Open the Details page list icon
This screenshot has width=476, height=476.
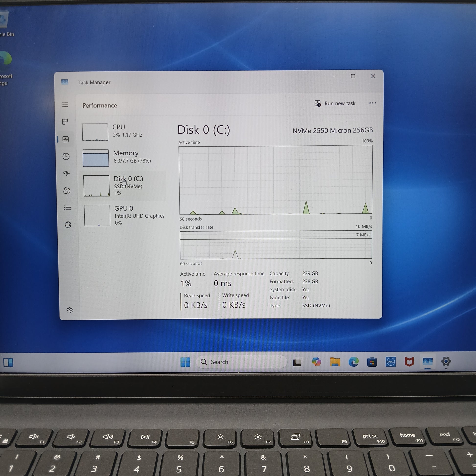(67, 208)
